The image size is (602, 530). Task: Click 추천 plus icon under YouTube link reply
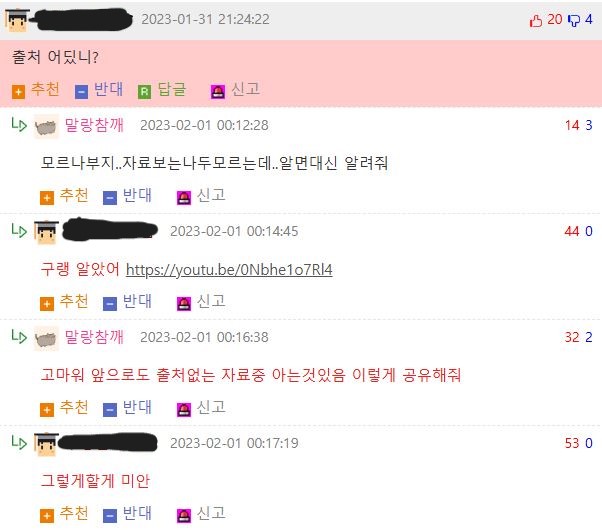47,304
